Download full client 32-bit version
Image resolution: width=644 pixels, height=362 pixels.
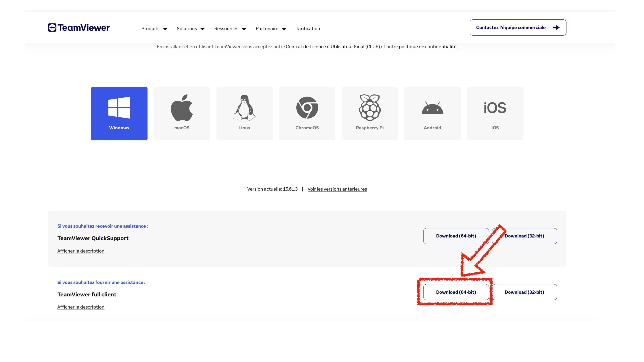524,292
